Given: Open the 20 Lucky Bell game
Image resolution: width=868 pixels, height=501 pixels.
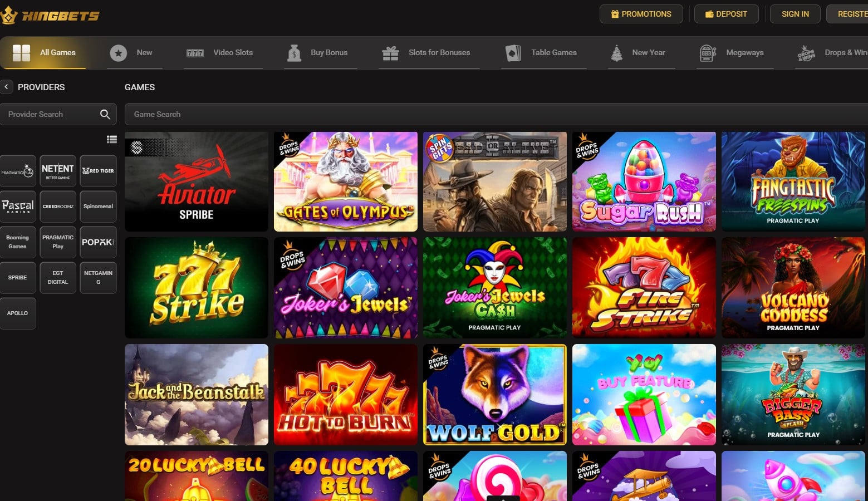Looking at the screenshot, I should pyautogui.click(x=197, y=476).
